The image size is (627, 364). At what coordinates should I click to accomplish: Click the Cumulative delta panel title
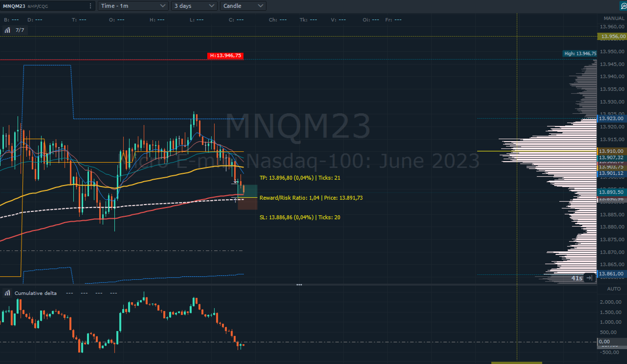tap(36, 293)
